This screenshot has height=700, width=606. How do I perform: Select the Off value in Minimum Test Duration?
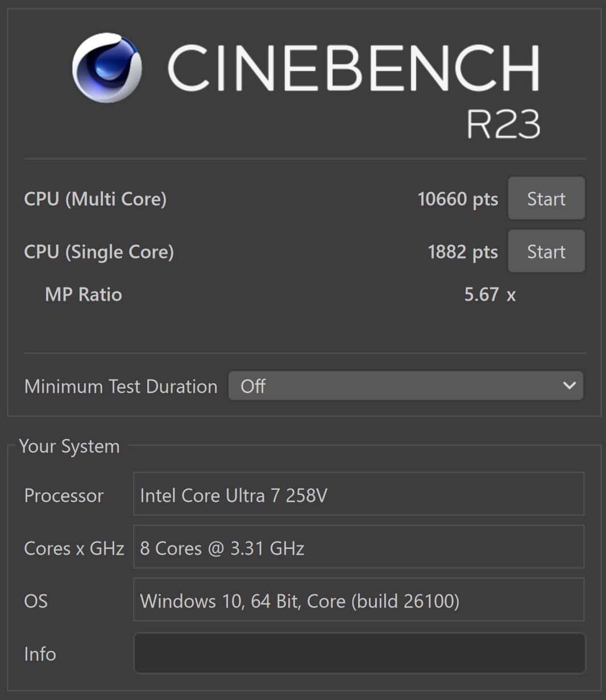pos(253,386)
